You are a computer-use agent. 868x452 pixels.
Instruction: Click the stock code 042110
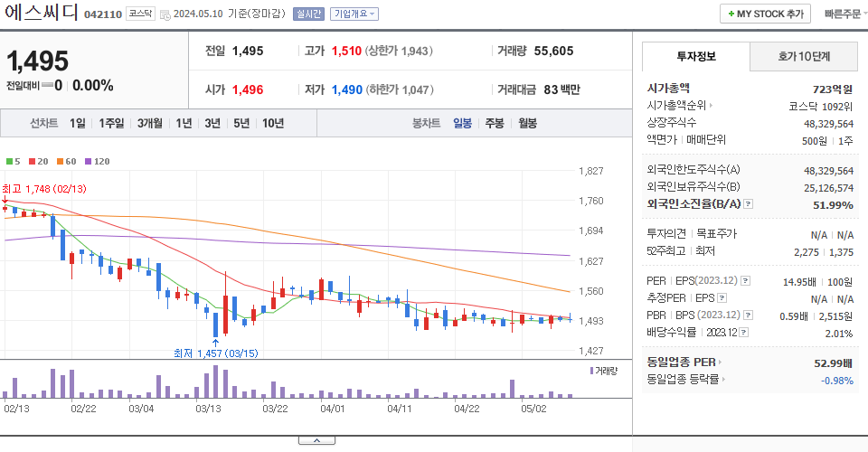tap(103, 14)
